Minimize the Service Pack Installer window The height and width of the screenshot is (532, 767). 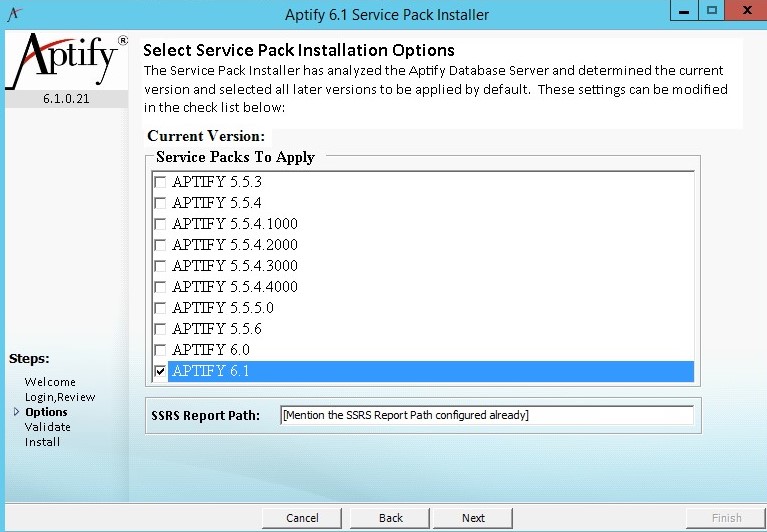pos(684,11)
